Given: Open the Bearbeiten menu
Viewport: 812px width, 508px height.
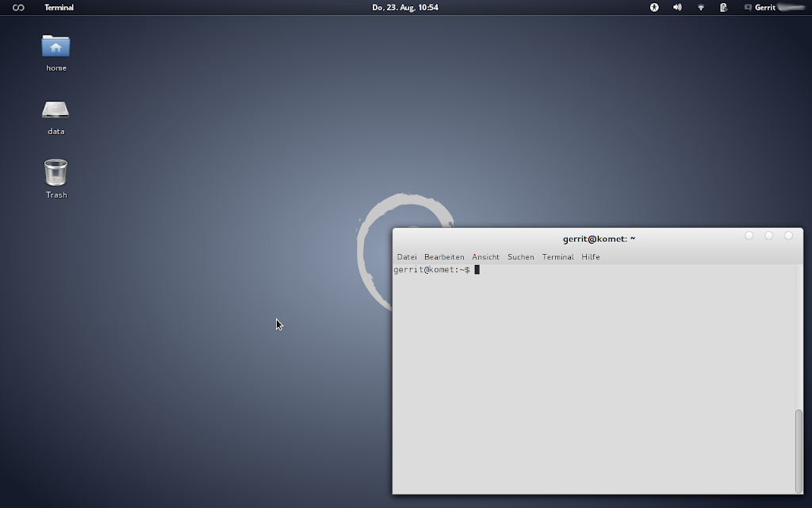Looking at the screenshot, I should (x=444, y=257).
